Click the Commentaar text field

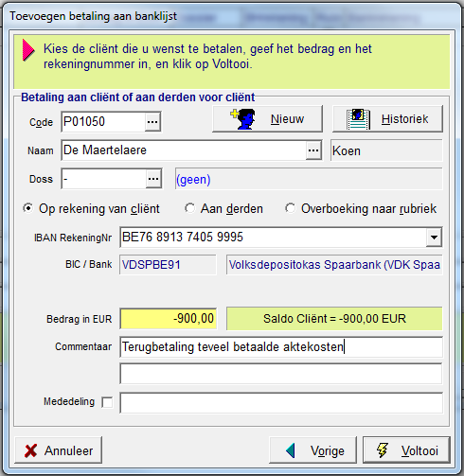[281, 347]
